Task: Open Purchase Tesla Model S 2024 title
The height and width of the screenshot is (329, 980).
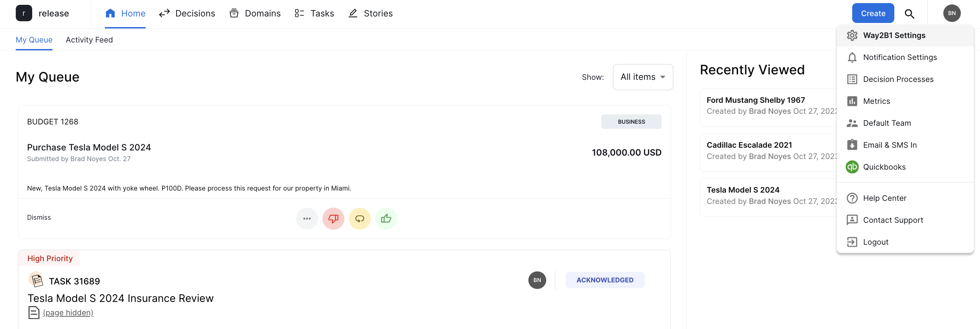Action: coord(89,147)
